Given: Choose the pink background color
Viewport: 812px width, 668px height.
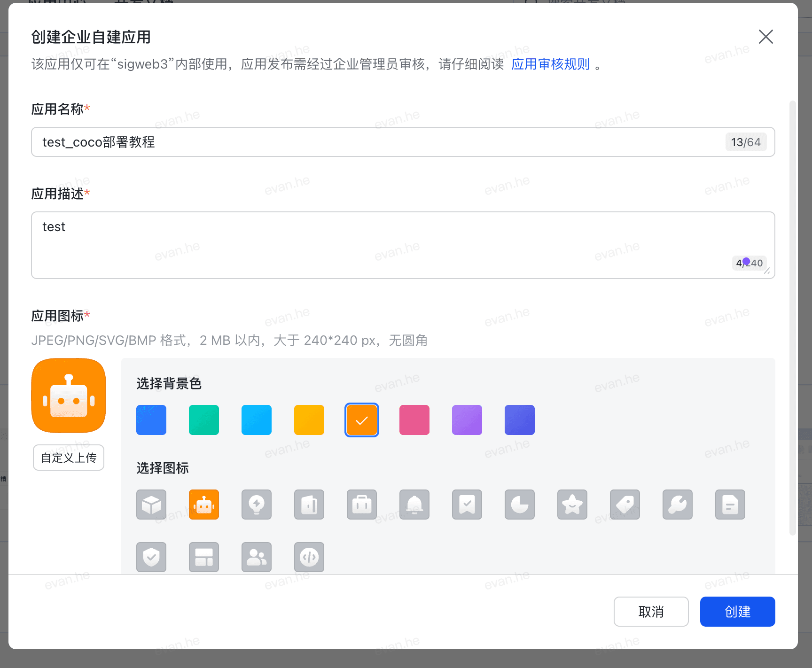Looking at the screenshot, I should [414, 420].
